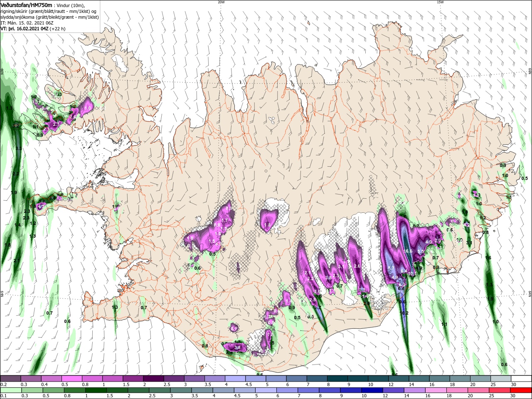Viewport: 532px width, 399px height.
Task: Click the 10.2 precipitation value off the coast
Action: pos(404,313)
